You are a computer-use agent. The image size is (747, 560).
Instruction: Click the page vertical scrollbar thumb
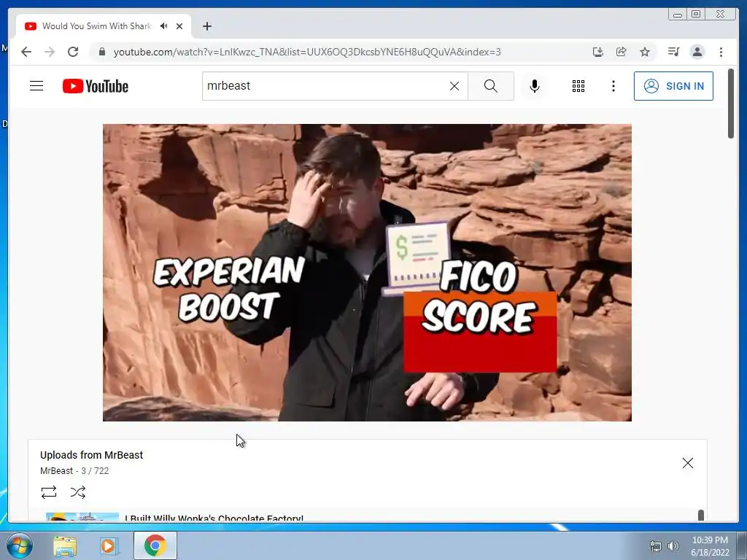click(x=731, y=104)
